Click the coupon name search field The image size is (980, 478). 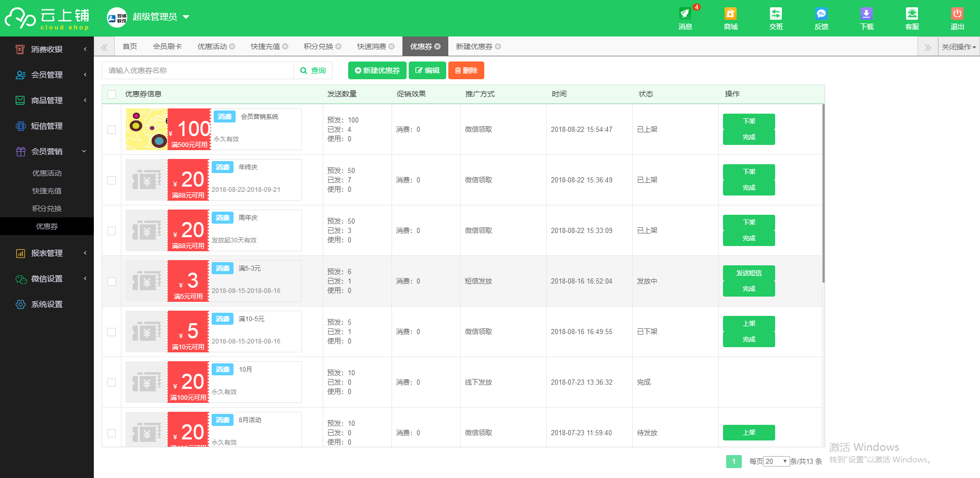point(198,70)
